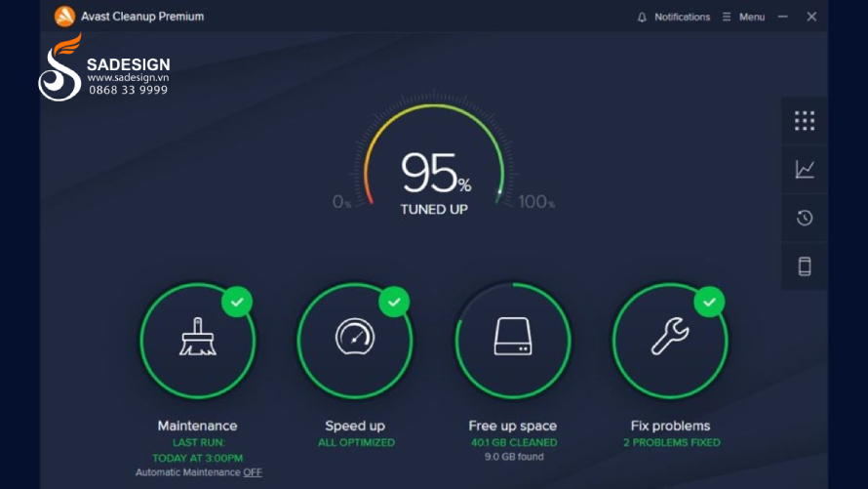This screenshot has width=868, height=489.
Task: Click the green checkmark badge on Speed up
Action: pyautogui.click(x=394, y=302)
